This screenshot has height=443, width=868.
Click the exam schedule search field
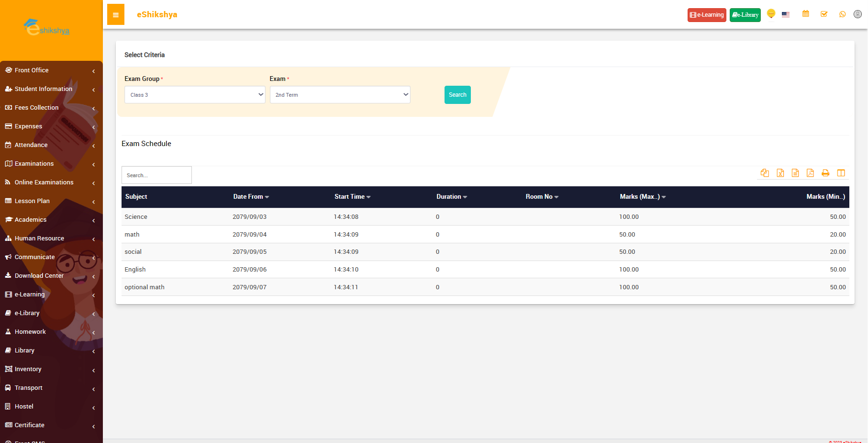[156, 175]
